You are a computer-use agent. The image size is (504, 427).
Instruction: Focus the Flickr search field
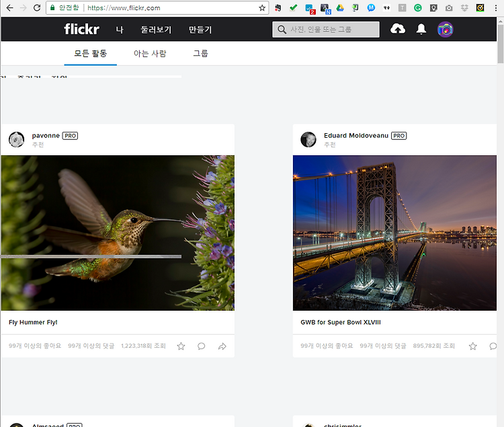click(326, 30)
